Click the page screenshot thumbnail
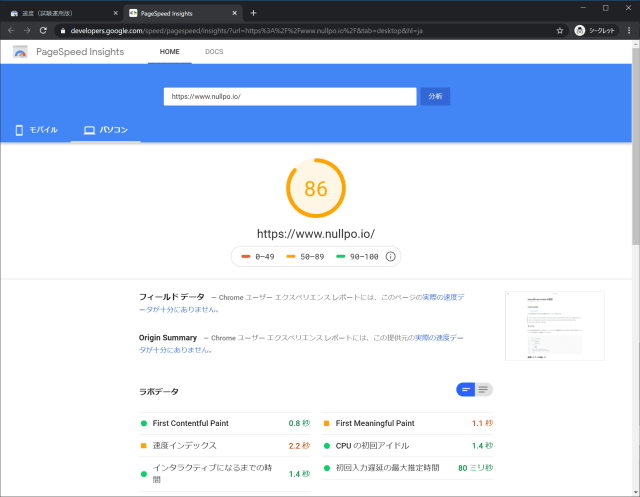Image resolution: width=640 pixels, height=497 pixels. [555, 326]
